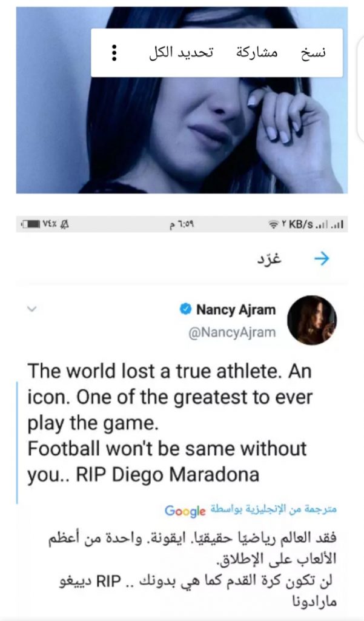The width and height of the screenshot is (364, 621).
Task: Expand the tweet options chevron
Action: (33, 309)
